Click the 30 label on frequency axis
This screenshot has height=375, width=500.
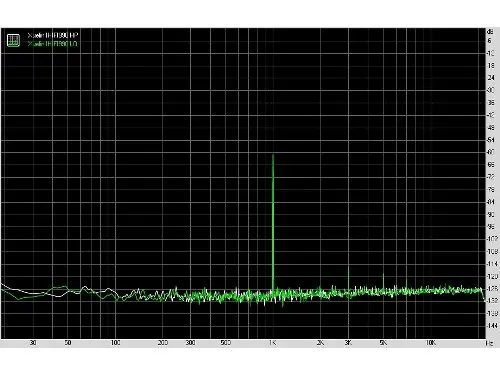pyautogui.click(x=33, y=343)
